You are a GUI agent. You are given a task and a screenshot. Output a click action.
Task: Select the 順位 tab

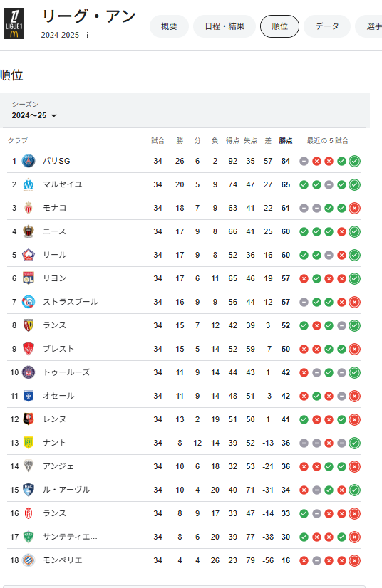pos(279,26)
